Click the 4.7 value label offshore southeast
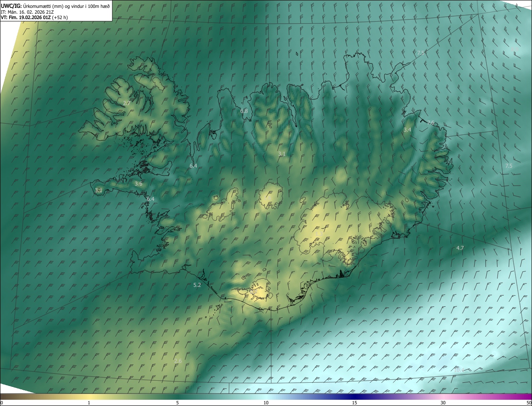 point(460,248)
